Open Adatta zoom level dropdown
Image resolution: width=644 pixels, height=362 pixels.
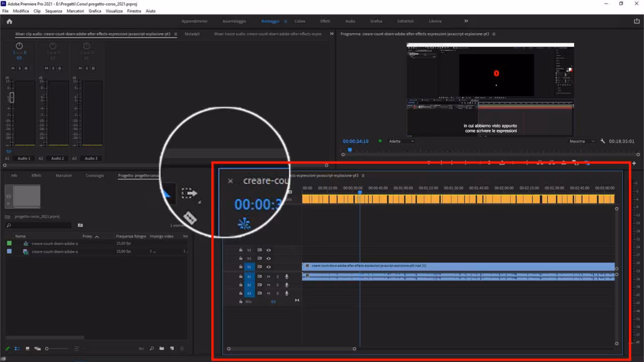click(401, 141)
